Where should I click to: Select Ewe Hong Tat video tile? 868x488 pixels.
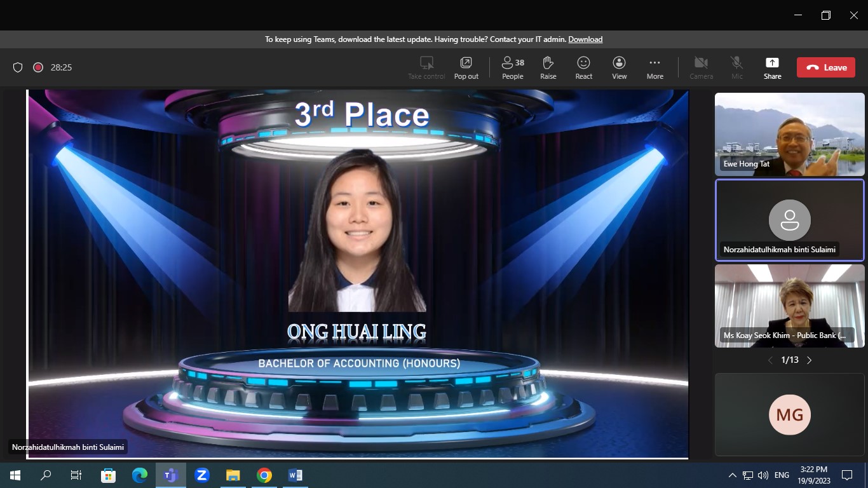tap(789, 134)
